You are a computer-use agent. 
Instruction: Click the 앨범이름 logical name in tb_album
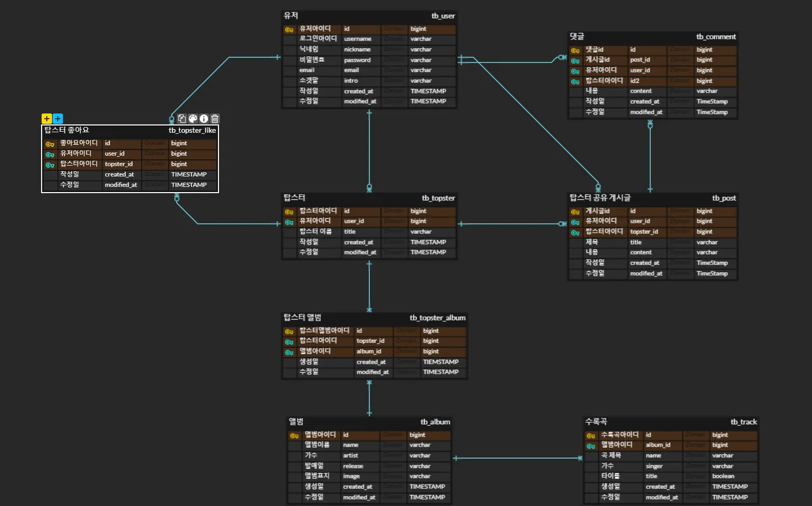pos(317,445)
